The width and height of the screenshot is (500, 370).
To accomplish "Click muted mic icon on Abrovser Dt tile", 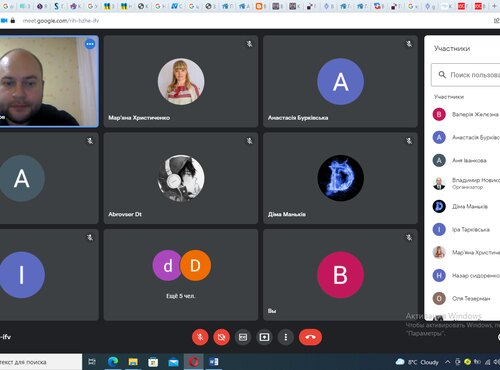I will coord(249,141).
